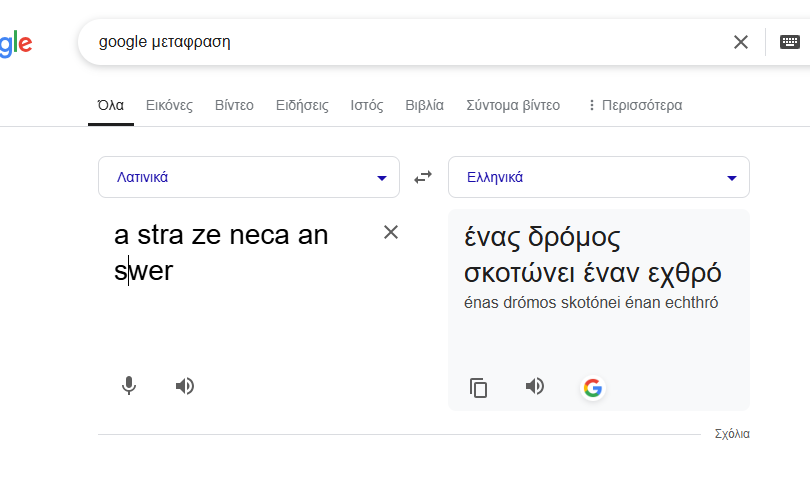
Task: Listen to the source text pronunciation
Action: 185,386
